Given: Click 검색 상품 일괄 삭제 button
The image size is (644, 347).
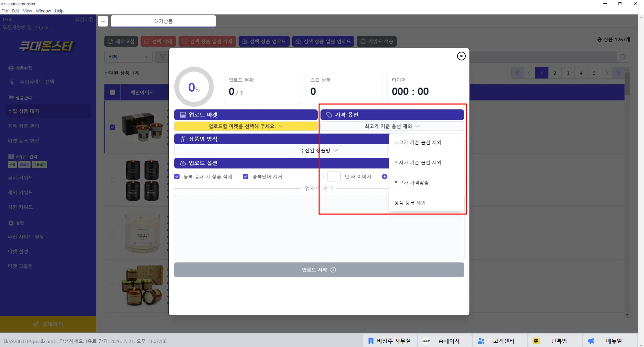Looking at the screenshot, I should [207, 41].
